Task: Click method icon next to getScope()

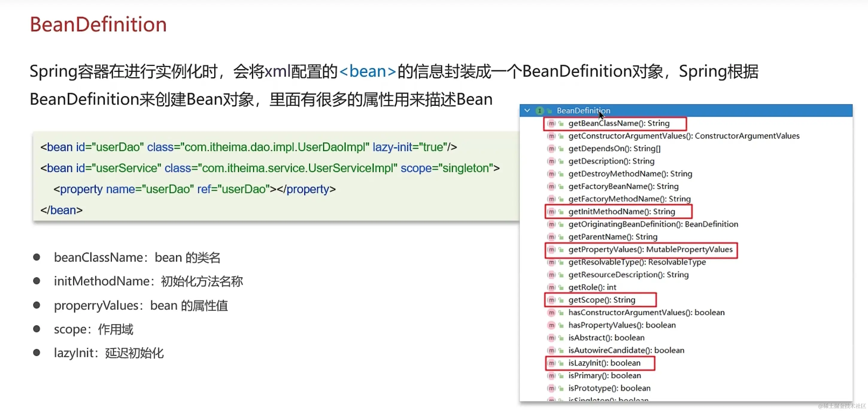Action: 551,300
